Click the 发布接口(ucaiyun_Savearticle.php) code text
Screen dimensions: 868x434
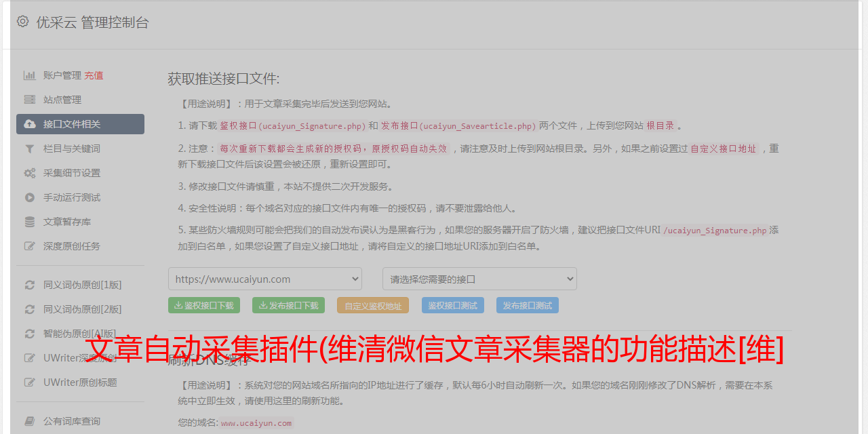tap(458, 125)
